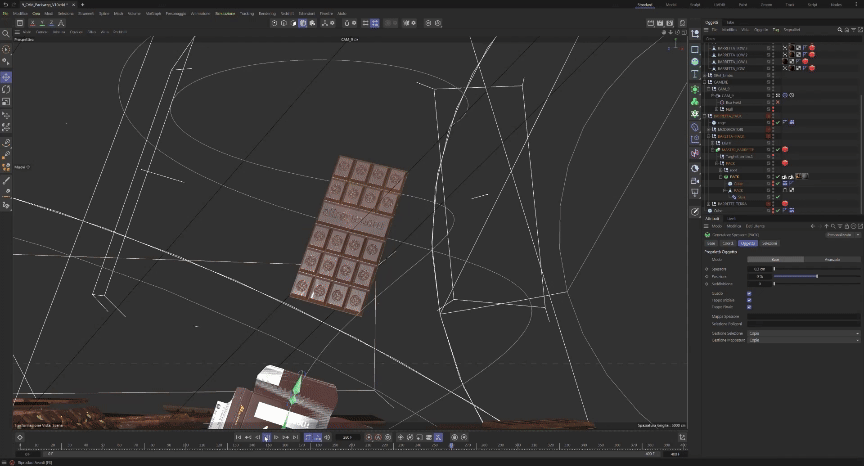864x466 pixels.
Task: Open the Base attribute tab
Action: 711,243
